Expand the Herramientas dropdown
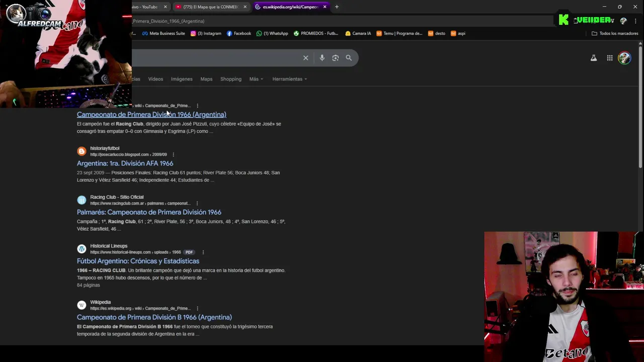 [290, 79]
